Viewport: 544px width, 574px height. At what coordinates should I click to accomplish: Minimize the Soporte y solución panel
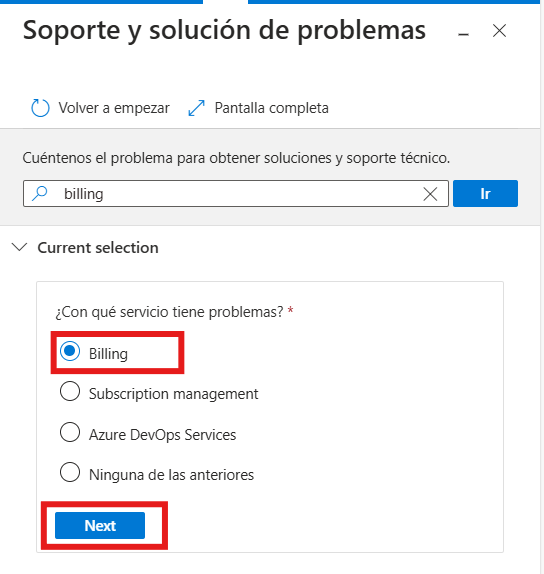pos(463,35)
